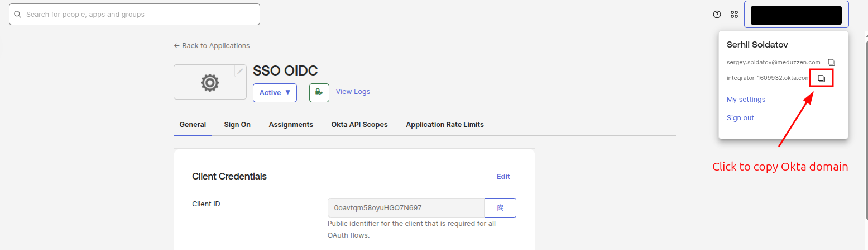868x250 pixels.
Task: Open the Application Rate Limits tab
Action: [x=445, y=125]
